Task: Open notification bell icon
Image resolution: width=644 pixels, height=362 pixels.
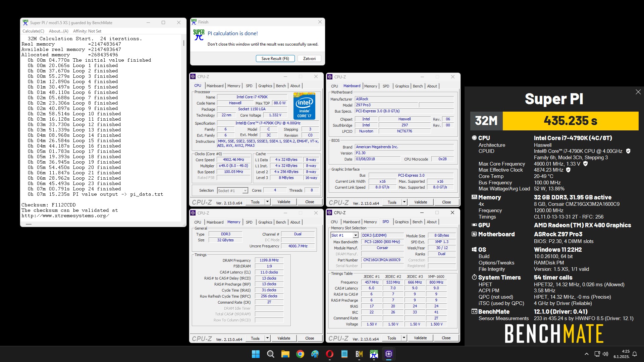Action: point(635,354)
